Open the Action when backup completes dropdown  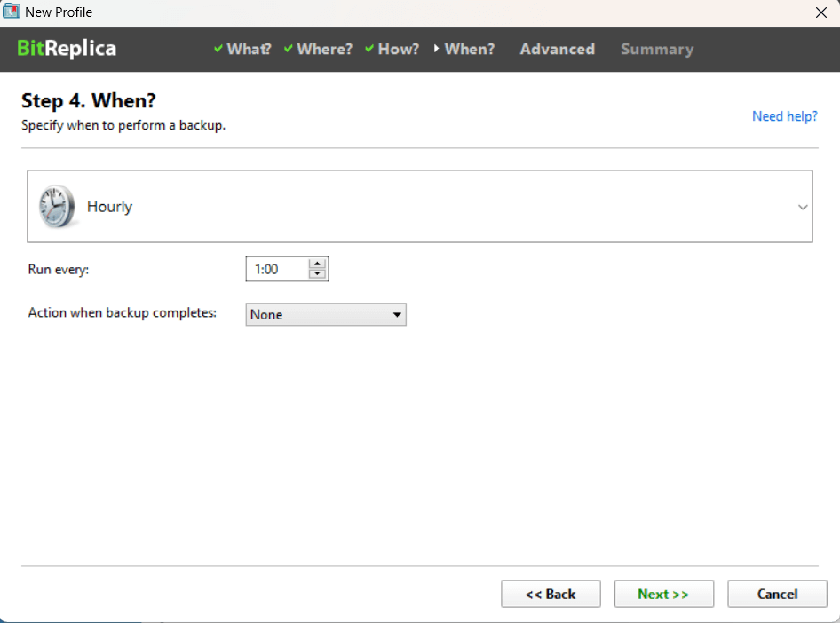pos(326,315)
